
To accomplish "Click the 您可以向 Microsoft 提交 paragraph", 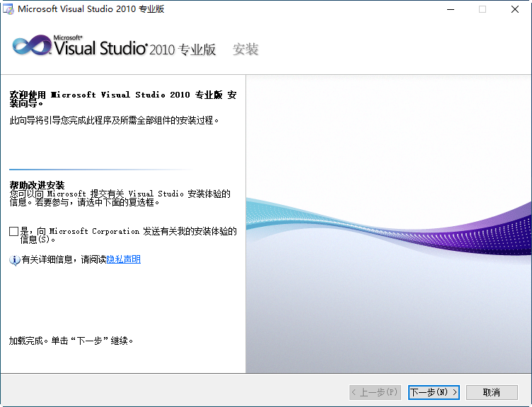I will coord(120,198).
